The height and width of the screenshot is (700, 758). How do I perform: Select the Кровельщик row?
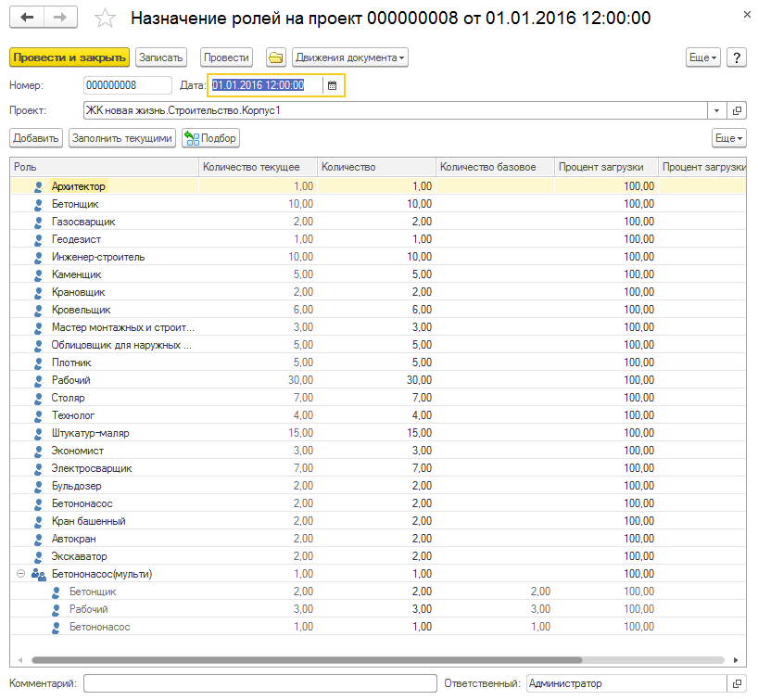[377, 310]
